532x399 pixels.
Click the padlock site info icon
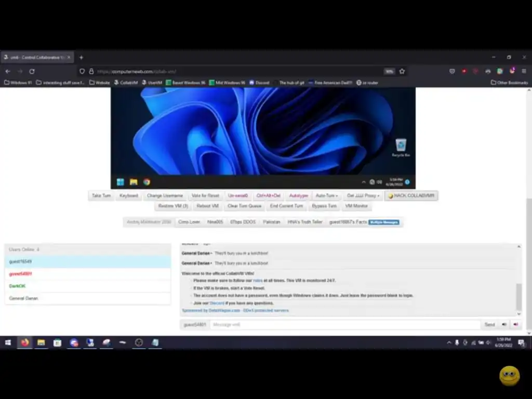pos(91,71)
